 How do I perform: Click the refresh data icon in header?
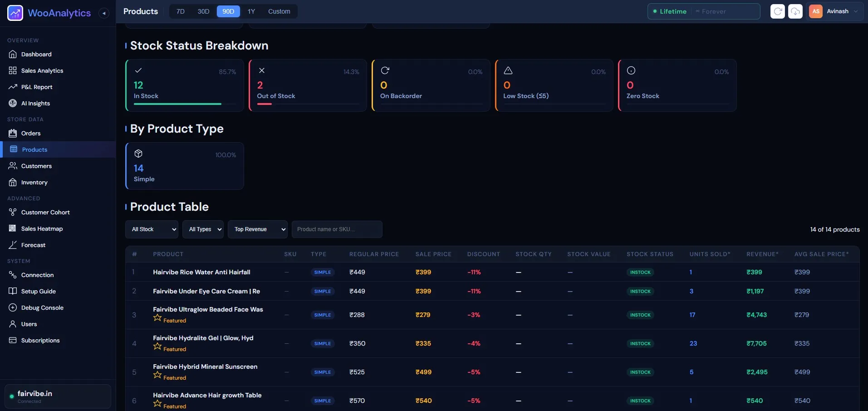coord(778,11)
